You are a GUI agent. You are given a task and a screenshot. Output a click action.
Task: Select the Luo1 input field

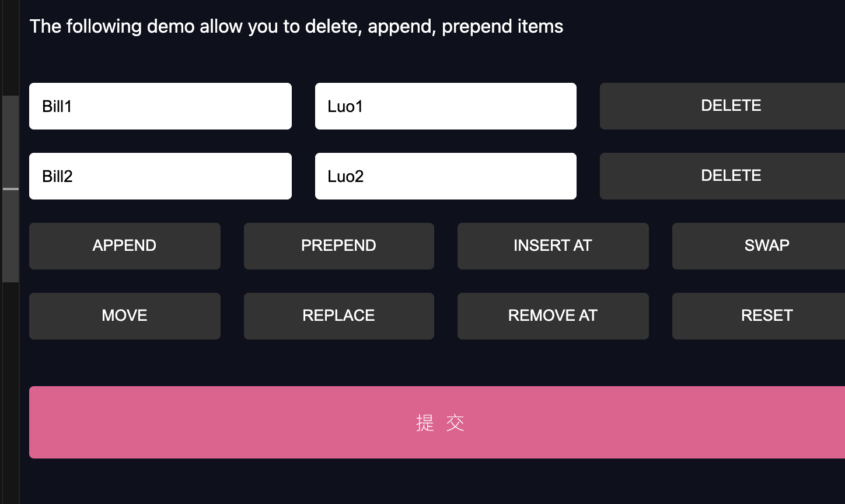[x=445, y=106]
